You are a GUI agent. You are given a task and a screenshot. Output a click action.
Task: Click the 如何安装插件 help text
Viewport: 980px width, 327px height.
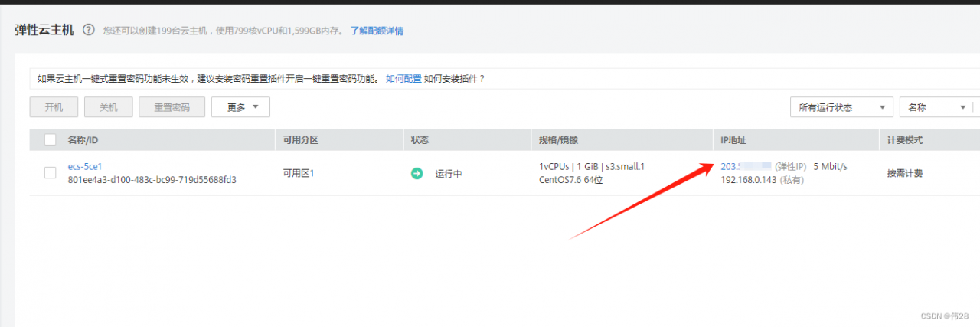455,79
